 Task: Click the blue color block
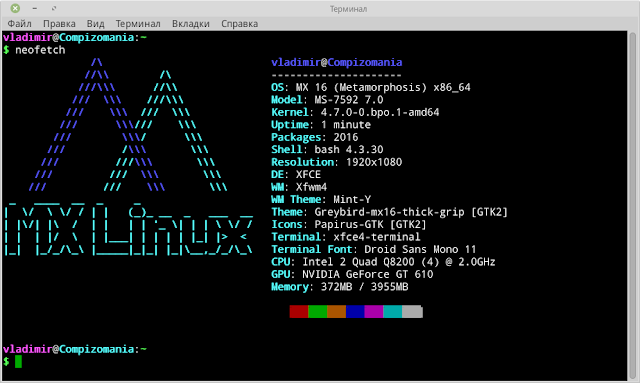[x=355, y=312]
